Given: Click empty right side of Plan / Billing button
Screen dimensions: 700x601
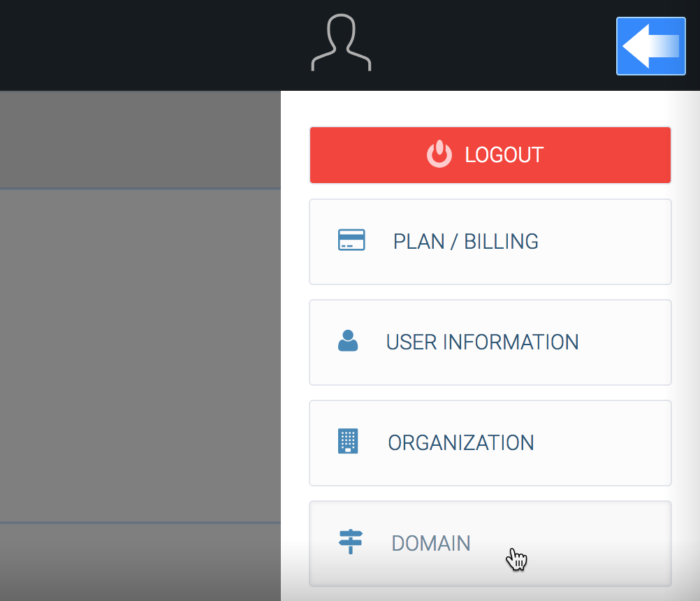Looking at the screenshot, I should pyautogui.click(x=615, y=242).
